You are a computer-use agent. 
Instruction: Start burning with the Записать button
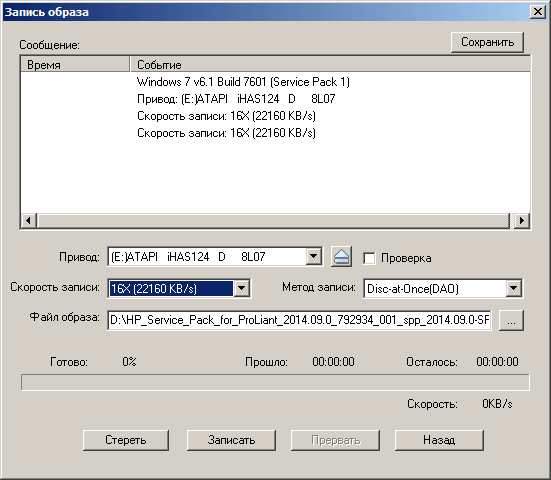point(231,440)
